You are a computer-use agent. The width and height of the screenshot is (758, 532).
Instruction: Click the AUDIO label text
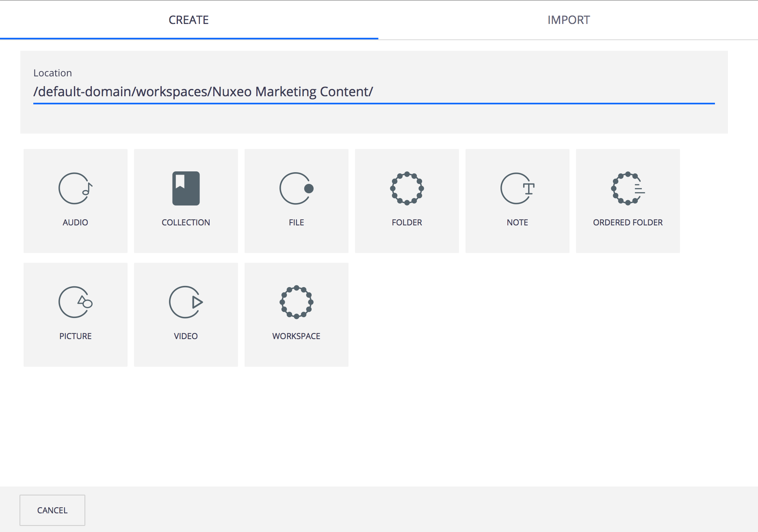(76, 223)
